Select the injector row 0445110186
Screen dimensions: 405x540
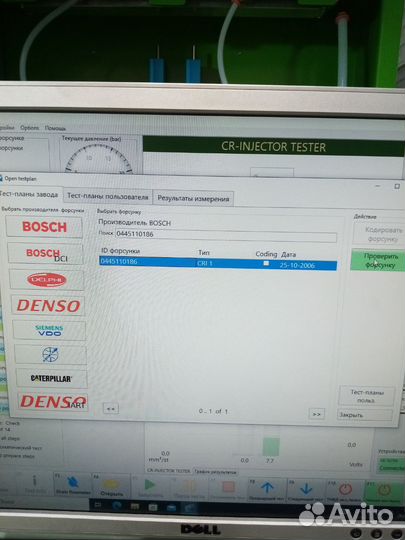tap(218, 263)
